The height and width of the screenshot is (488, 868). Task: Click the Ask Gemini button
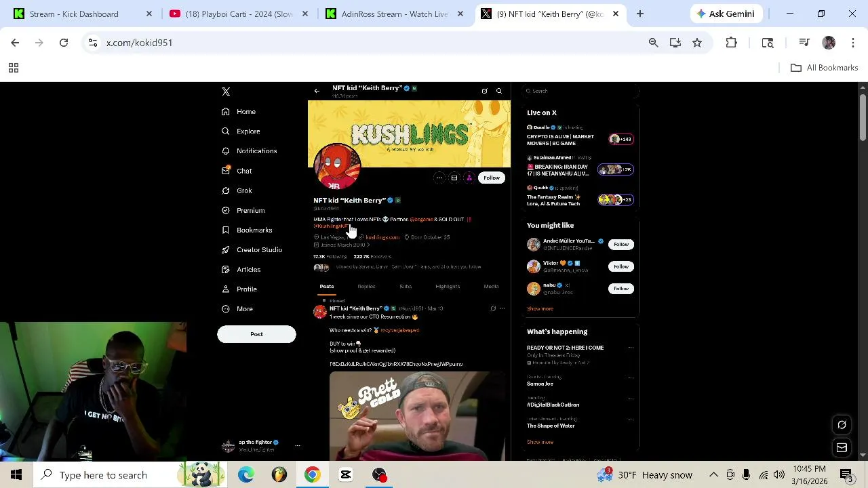coord(727,14)
